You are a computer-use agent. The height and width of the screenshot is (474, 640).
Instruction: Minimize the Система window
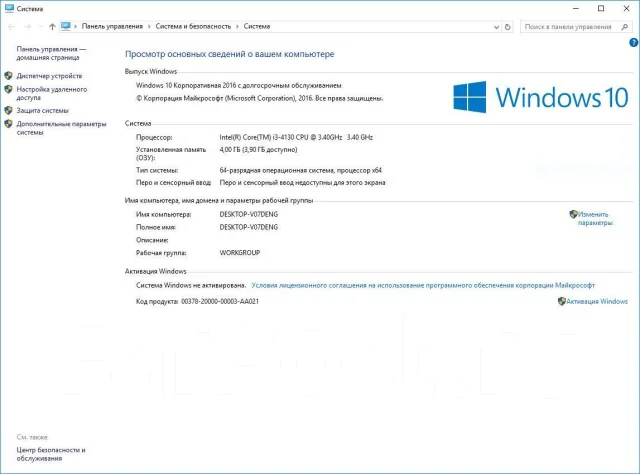(x=576, y=8)
